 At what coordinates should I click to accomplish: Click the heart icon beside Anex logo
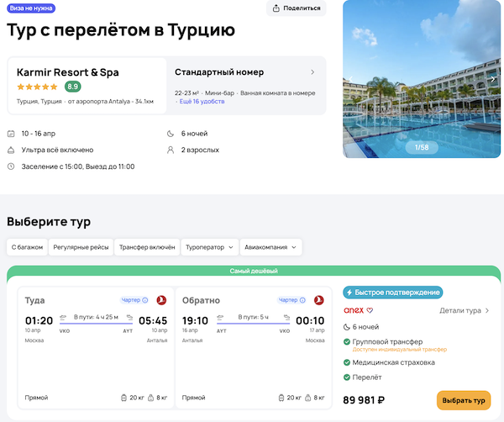click(x=370, y=310)
